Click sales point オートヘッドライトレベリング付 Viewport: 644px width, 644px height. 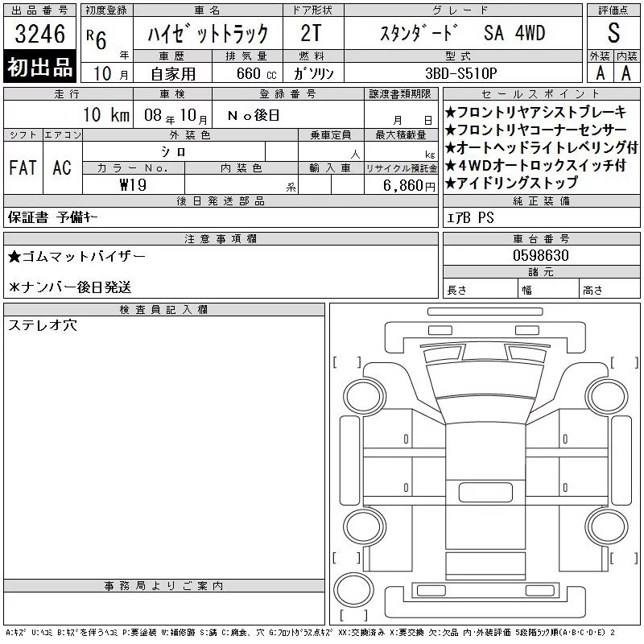541,147
